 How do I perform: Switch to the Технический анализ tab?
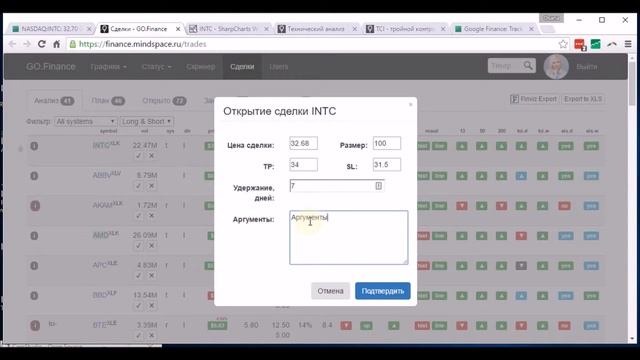316,29
